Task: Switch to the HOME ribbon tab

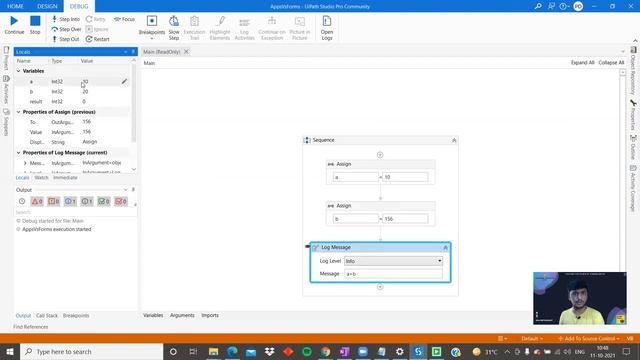Action: (15, 6)
